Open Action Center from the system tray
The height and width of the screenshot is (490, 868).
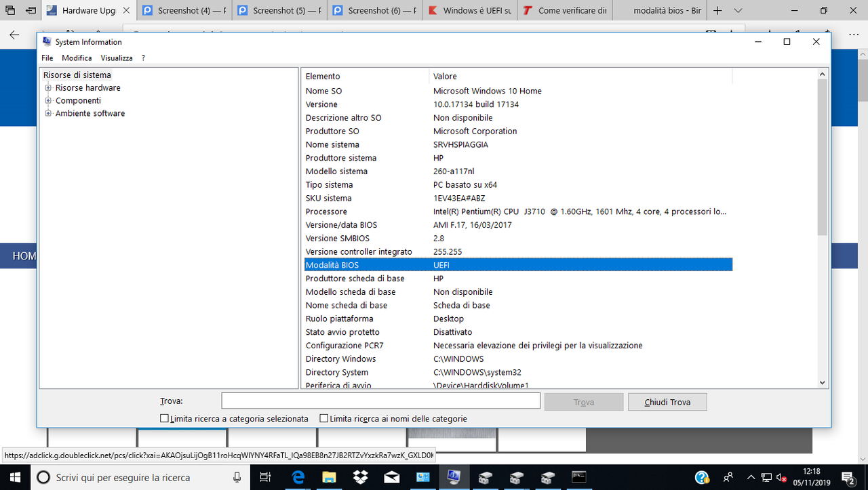(848, 478)
